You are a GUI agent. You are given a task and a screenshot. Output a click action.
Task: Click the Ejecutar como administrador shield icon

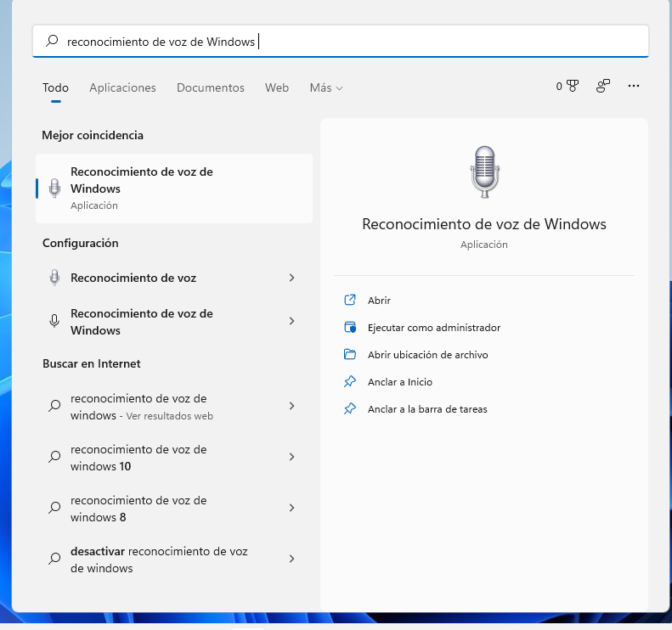(x=349, y=328)
